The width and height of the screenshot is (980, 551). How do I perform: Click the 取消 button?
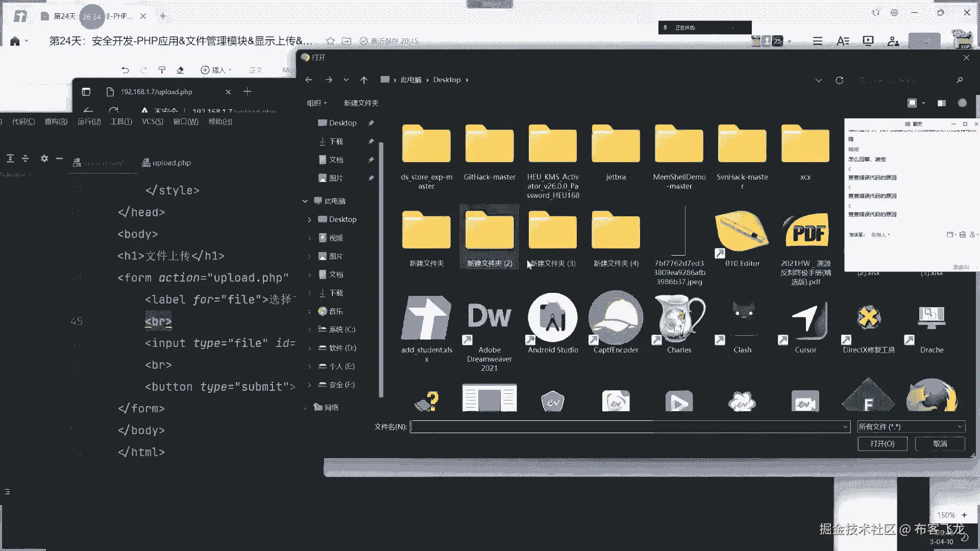coord(940,444)
